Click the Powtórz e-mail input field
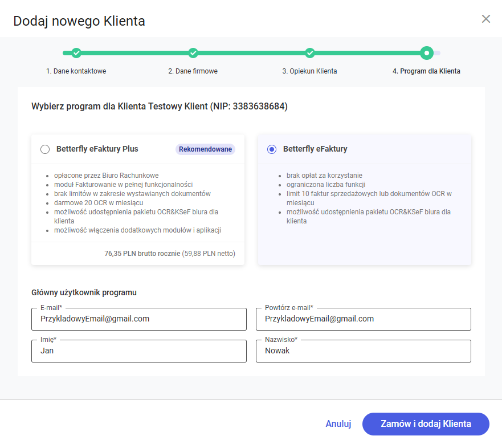Viewport: 502px width, 448px height. 364,319
